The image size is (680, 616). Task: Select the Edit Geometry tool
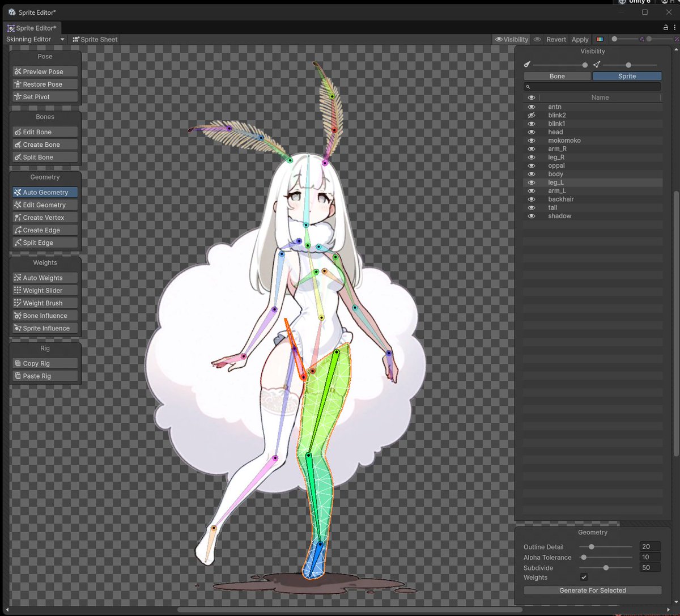tap(45, 205)
